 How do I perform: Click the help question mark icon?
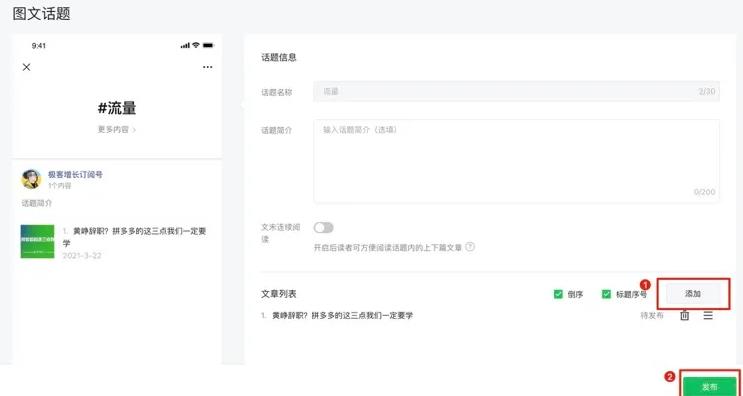point(470,247)
